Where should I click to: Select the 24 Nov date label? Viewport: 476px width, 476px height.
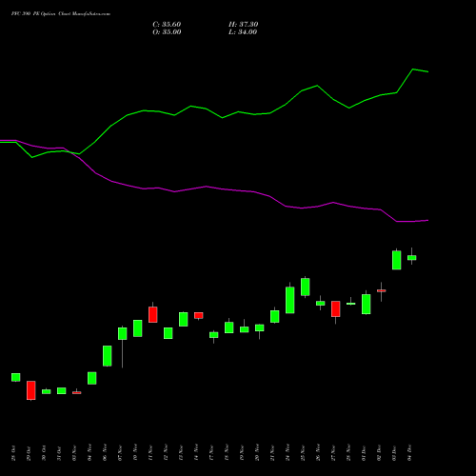click(288, 452)
